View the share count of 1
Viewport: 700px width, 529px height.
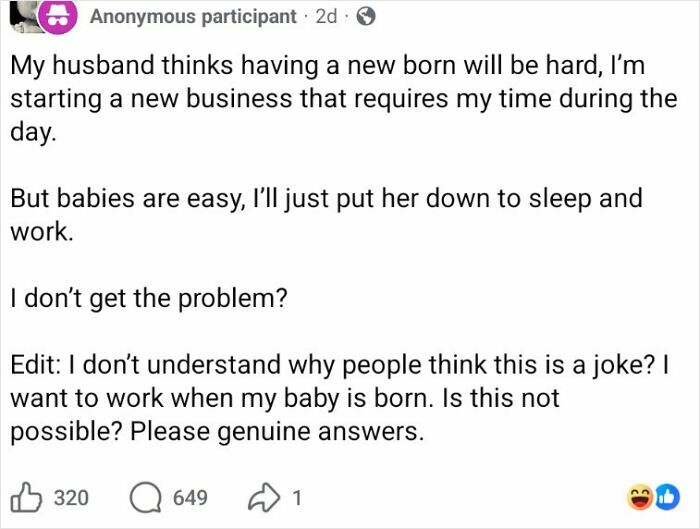[x=297, y=496]
